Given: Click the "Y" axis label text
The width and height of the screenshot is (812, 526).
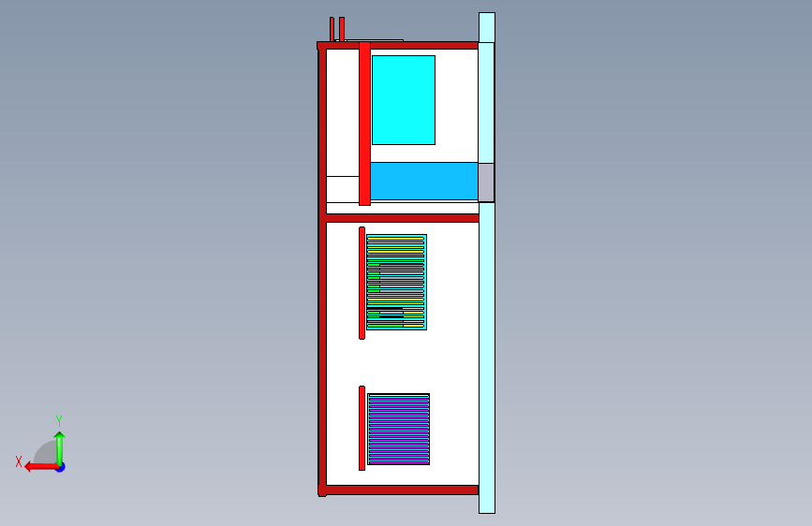Looking at the screenshot, I should 59,420.
